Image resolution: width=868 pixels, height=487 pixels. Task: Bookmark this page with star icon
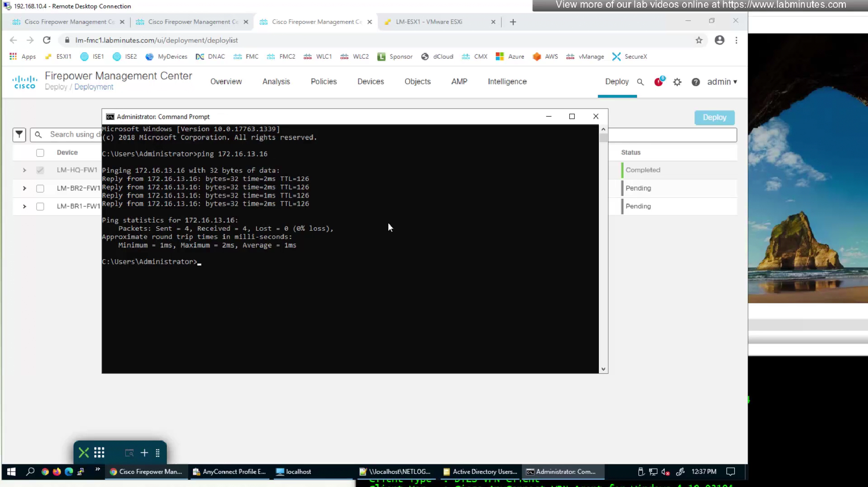pyautogui.click(x=699, y=40)
